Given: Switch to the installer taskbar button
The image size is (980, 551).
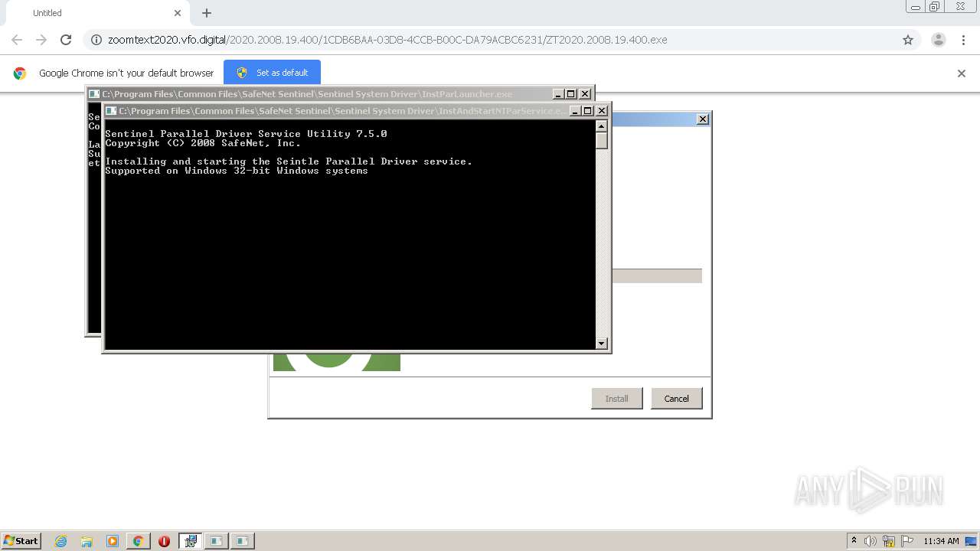Looking at the screenshot, I should 191,541.
